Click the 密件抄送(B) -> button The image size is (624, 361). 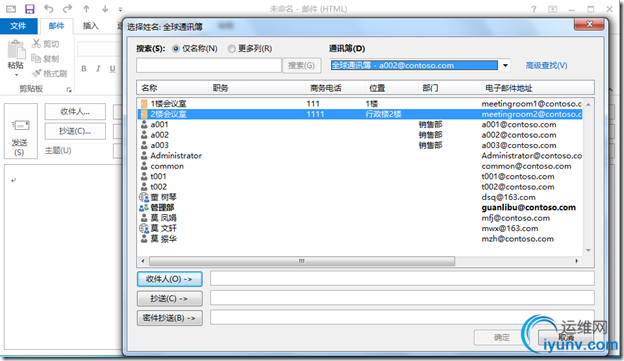click(x=170, y=318)
